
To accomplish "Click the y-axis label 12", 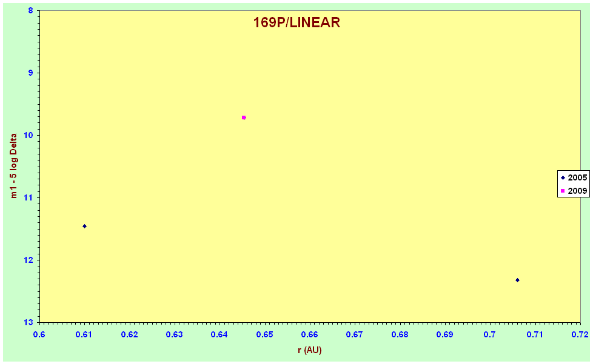I will [x=28, y=260].
